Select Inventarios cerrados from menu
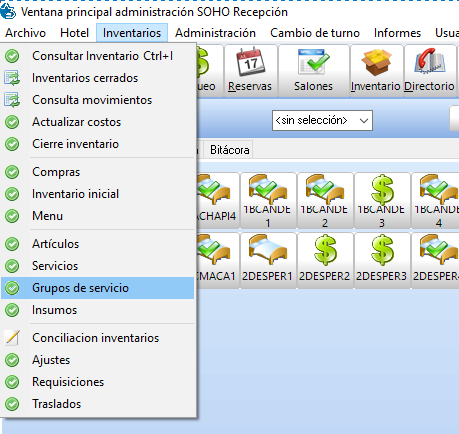Viewport: 459px width, 434px height. coord(98,78)
